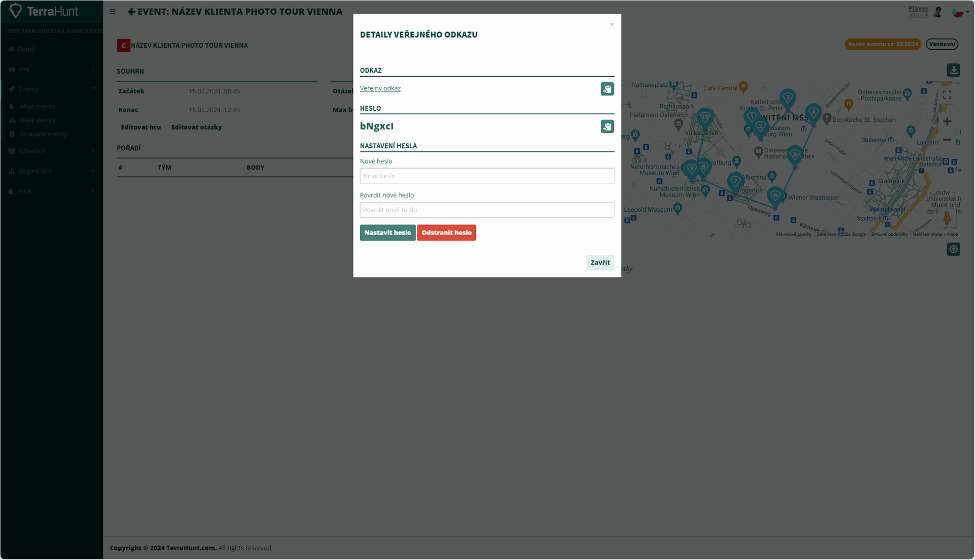The image size is (975, 560).
Task: Click the upload icon below the map
Action: point(953,249)
